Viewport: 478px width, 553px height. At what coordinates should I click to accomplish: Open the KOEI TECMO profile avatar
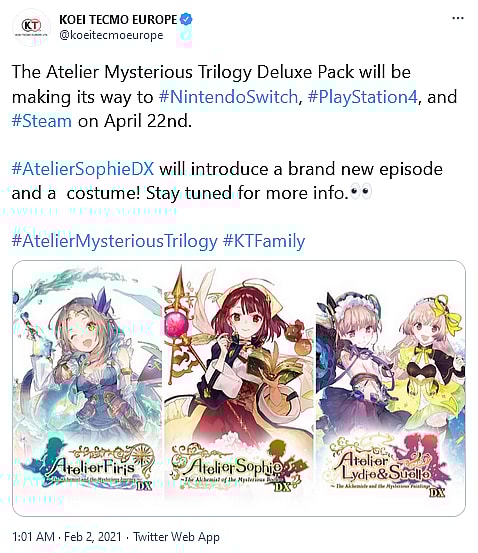click(31, 27)
